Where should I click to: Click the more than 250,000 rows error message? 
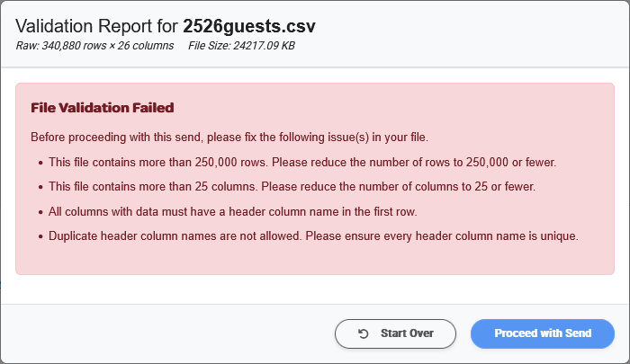[x=302, y=163]
